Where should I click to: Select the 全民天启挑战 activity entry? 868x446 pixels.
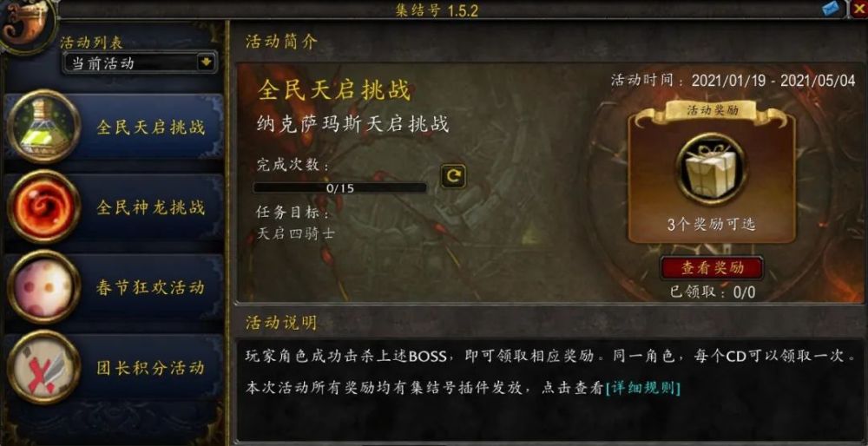click(x=115, y=127)
